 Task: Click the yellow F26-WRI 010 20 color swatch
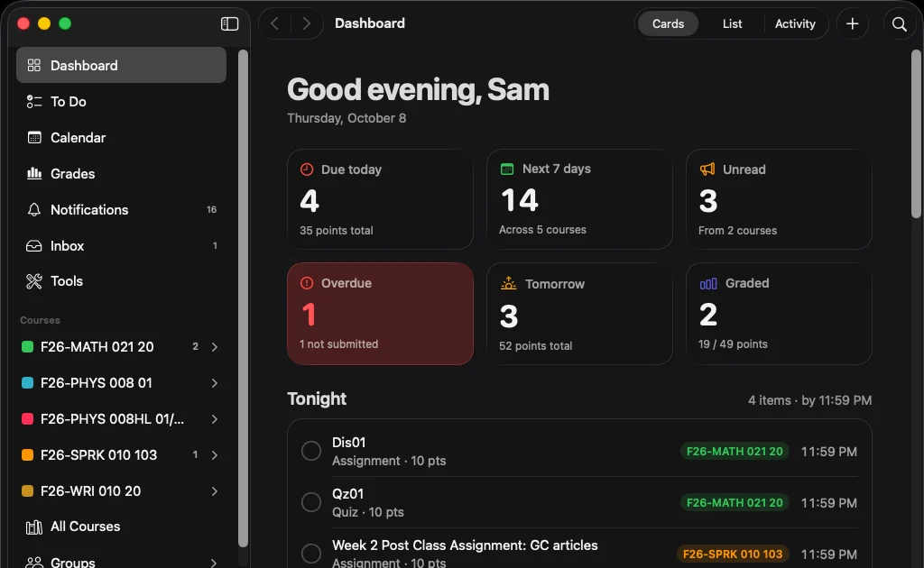click(x=27, y=490)
